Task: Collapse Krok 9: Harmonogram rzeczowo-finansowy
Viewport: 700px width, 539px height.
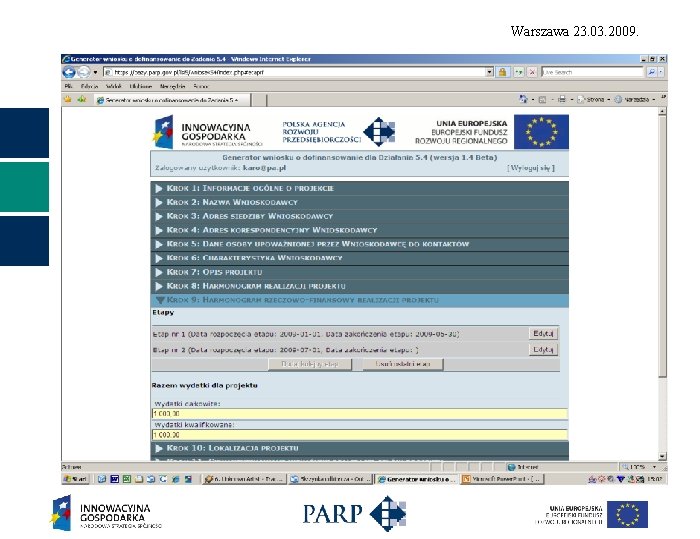Action: (359, 300)
